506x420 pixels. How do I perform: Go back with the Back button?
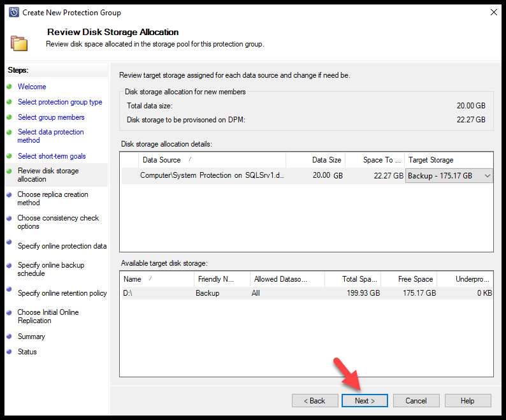tap(315, 401)
